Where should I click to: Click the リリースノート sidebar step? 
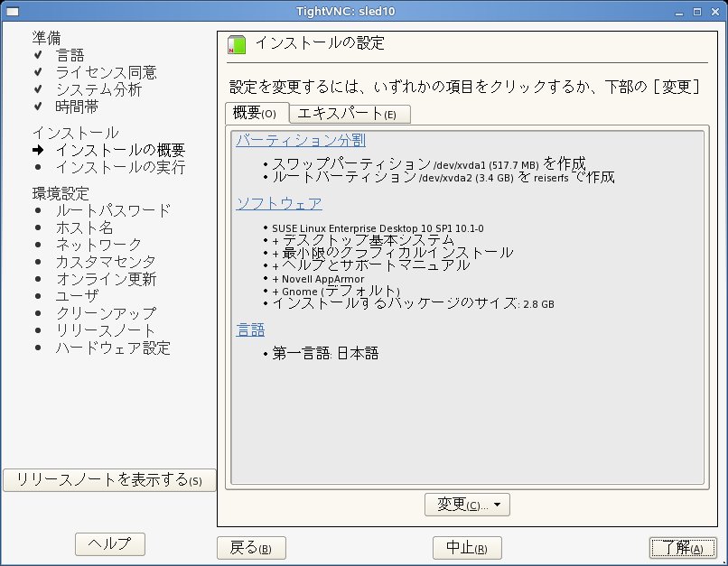(106, 330)
